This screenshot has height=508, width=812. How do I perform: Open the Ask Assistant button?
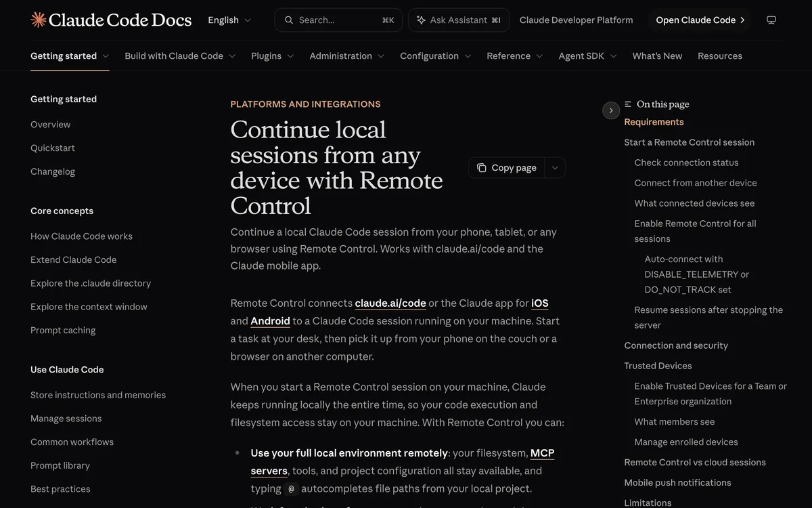(x=459, y=20)
